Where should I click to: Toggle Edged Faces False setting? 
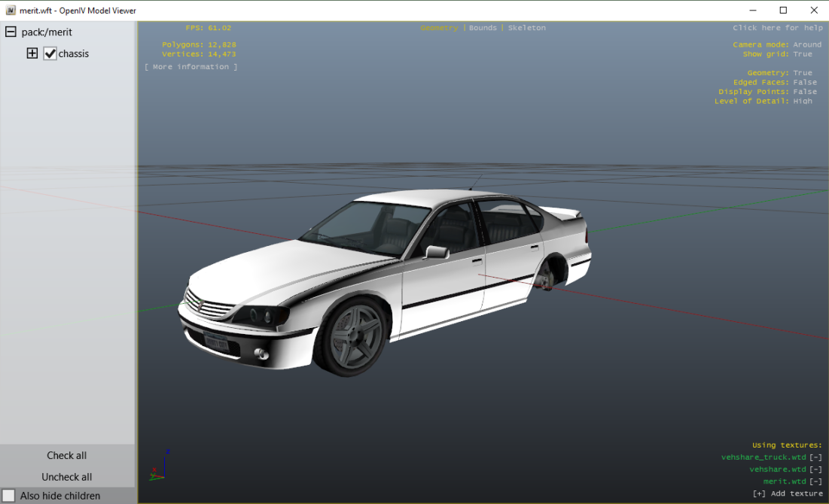coord(805,83)
